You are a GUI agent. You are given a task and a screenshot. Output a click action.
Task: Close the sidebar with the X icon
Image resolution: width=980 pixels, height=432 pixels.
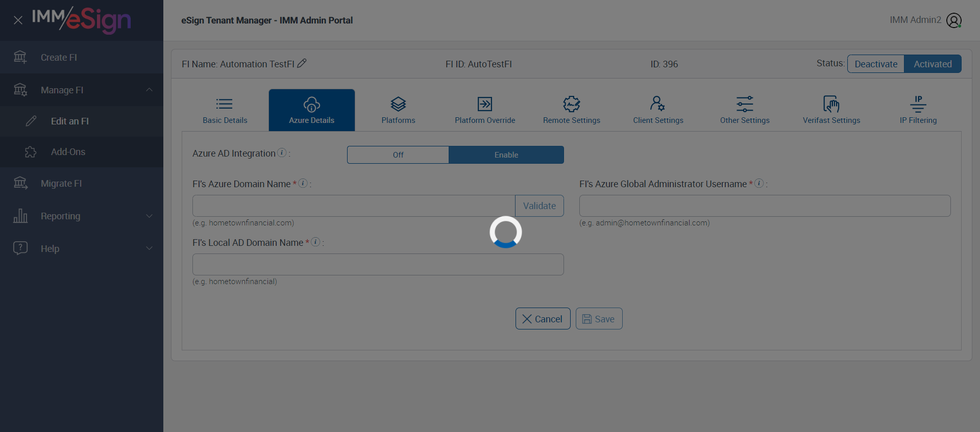click(x=18, y=20)
